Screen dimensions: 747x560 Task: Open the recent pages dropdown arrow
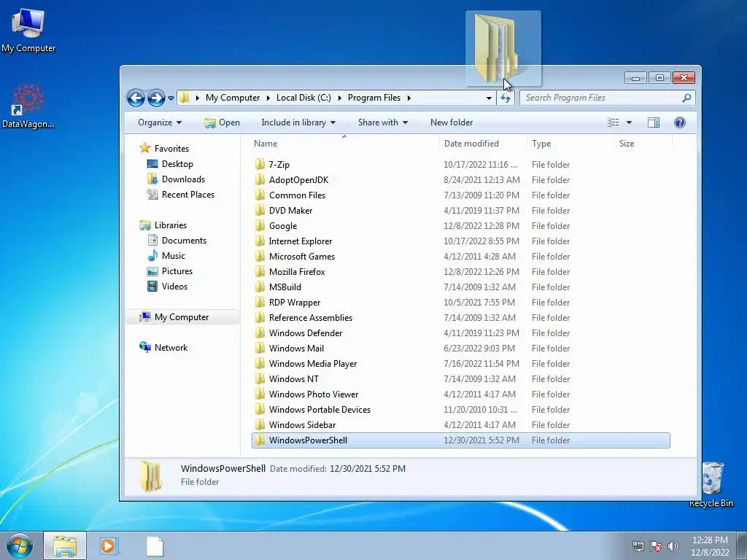(171, 98)
